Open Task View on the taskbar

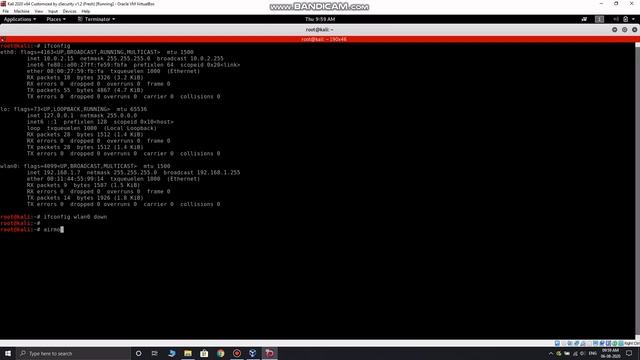pos(155,353)
